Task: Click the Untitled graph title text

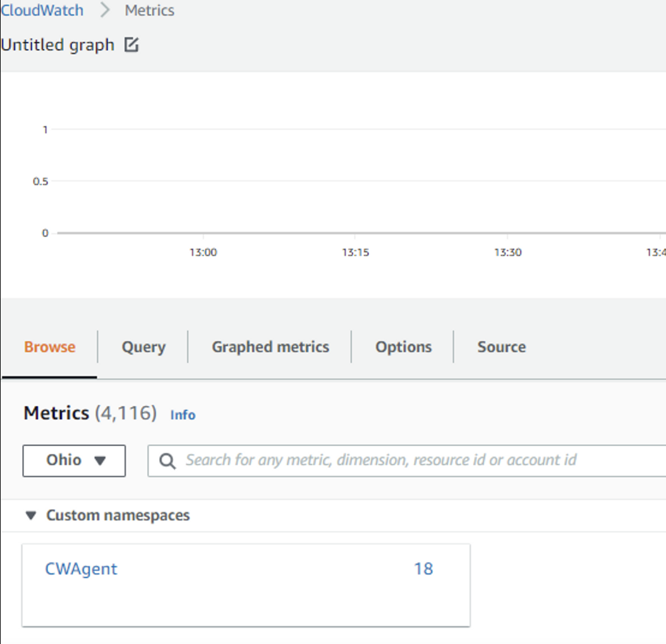Action: click(x=58, y=46)
